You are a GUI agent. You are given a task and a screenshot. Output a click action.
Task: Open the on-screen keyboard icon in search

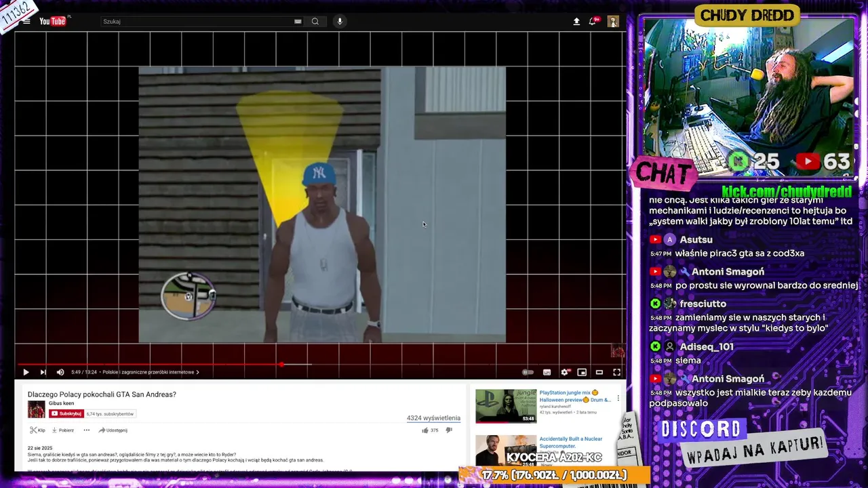point(298,21)
